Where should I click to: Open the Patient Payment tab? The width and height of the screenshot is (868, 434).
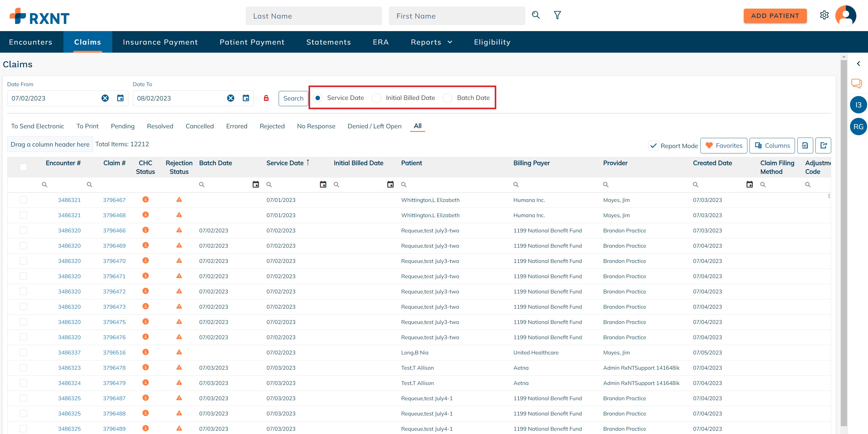(252, 42)
